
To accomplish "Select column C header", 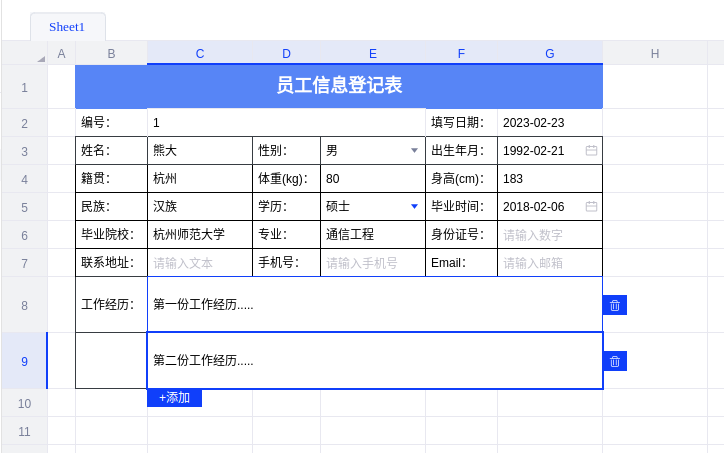I will pos(199,54).
